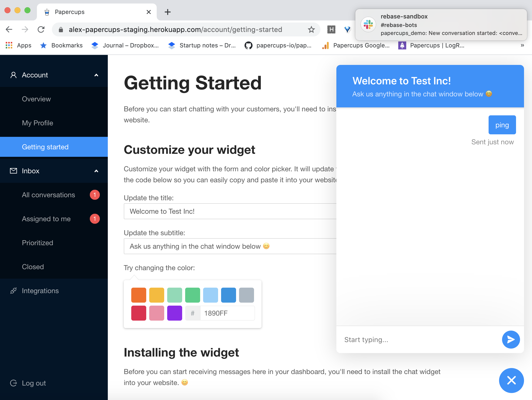Enable the Prioritized inbox view
The height and width of the screenshot is (400, 532).
point(37,242)
